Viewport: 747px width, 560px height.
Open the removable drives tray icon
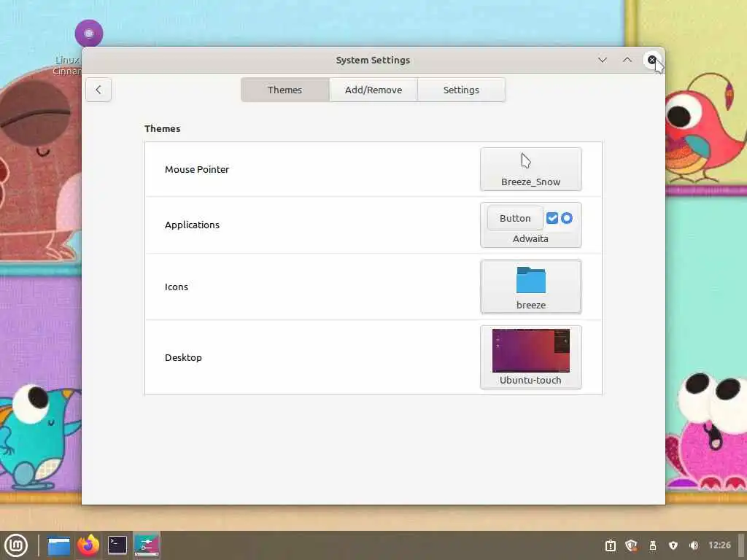[x=653, y=545]
